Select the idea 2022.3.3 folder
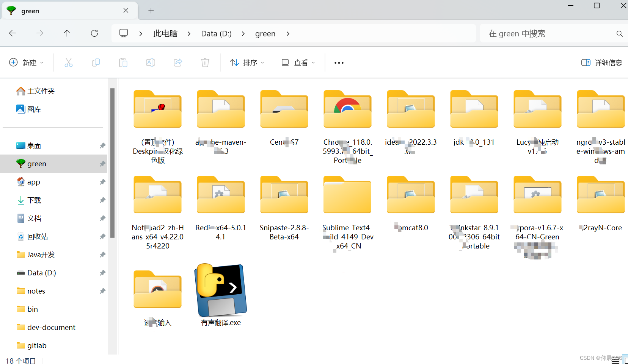The image size is (628, 364). [x=411, y=110]
